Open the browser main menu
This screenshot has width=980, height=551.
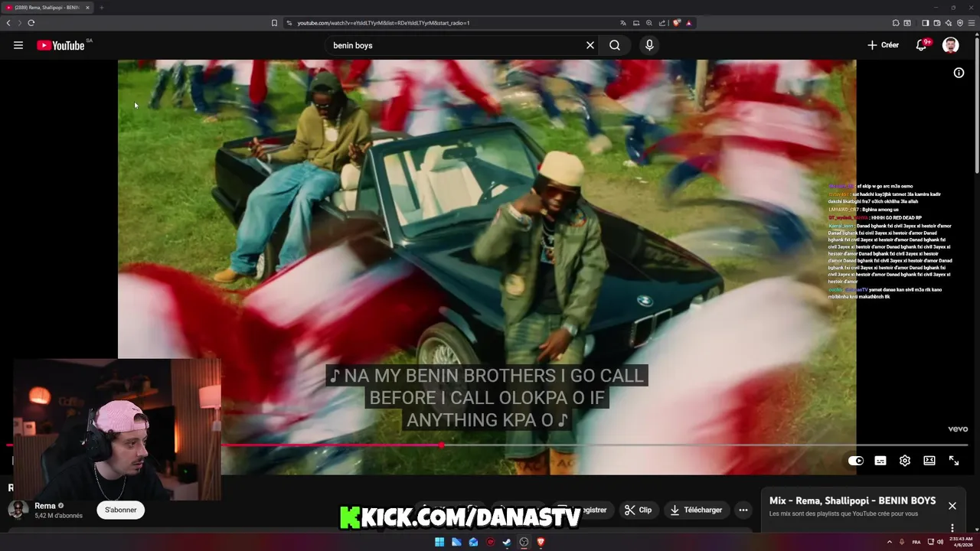[972, 23]
